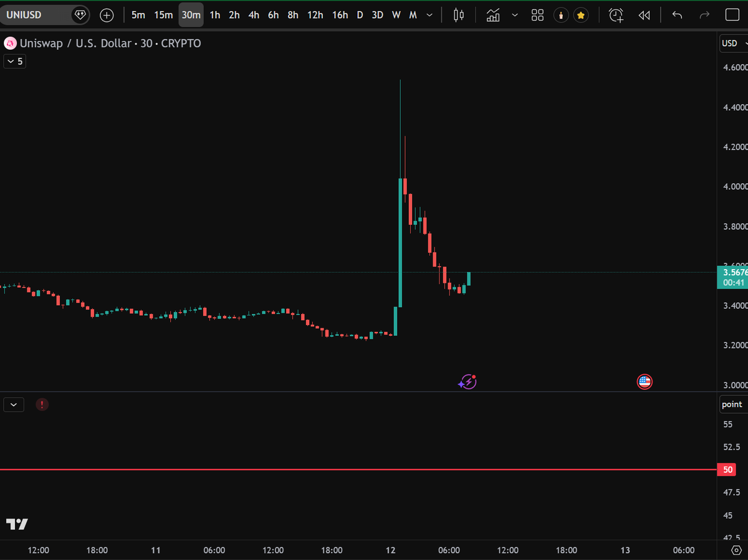Create an alert with the clock icon
The height and width of the screenshot is (560, 748).
coord(616,15)
